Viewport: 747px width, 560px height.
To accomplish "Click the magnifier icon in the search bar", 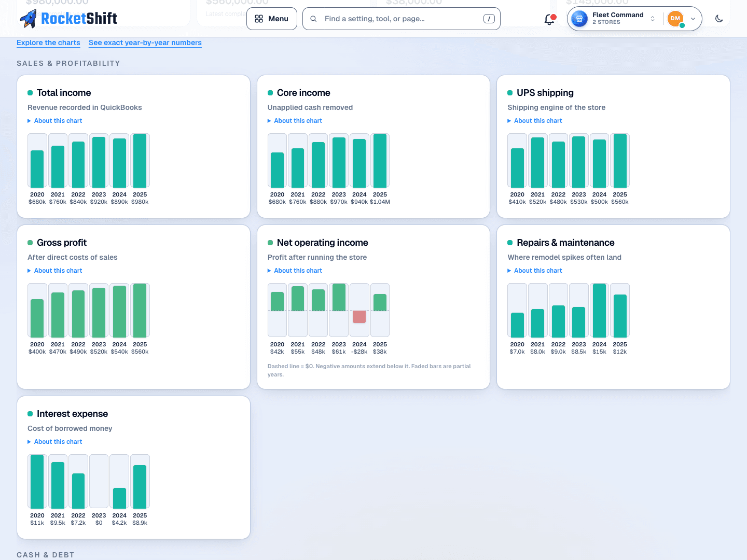I will pyautogui.click(x=313, y=19).
